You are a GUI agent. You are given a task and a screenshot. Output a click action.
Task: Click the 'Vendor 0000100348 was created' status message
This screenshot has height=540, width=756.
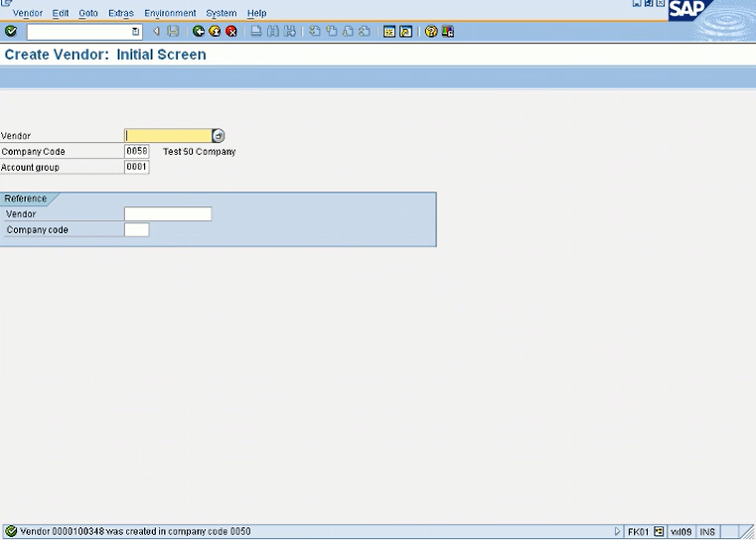tap(135, 531)
